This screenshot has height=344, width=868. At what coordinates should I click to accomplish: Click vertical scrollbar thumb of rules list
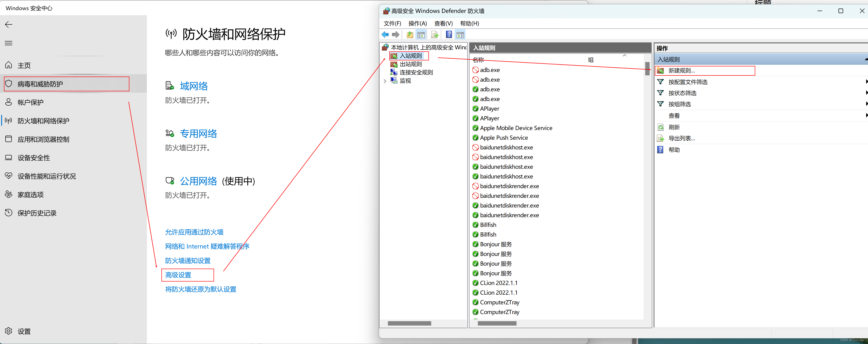point(647,69)
